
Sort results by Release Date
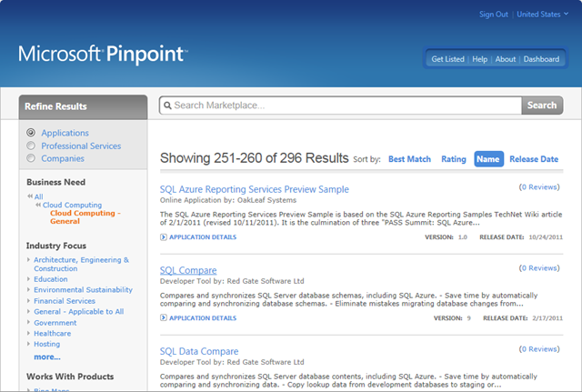pos(534,159)
